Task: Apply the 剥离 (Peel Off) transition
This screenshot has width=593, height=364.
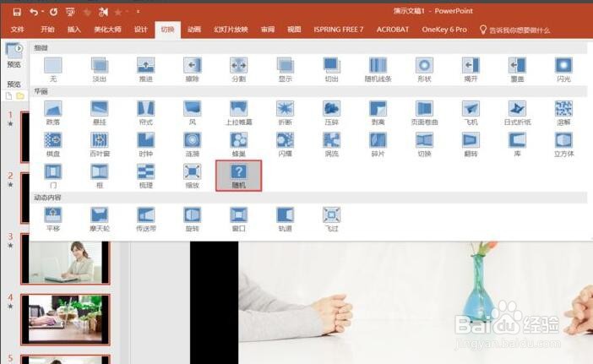Action: [378, 113]
